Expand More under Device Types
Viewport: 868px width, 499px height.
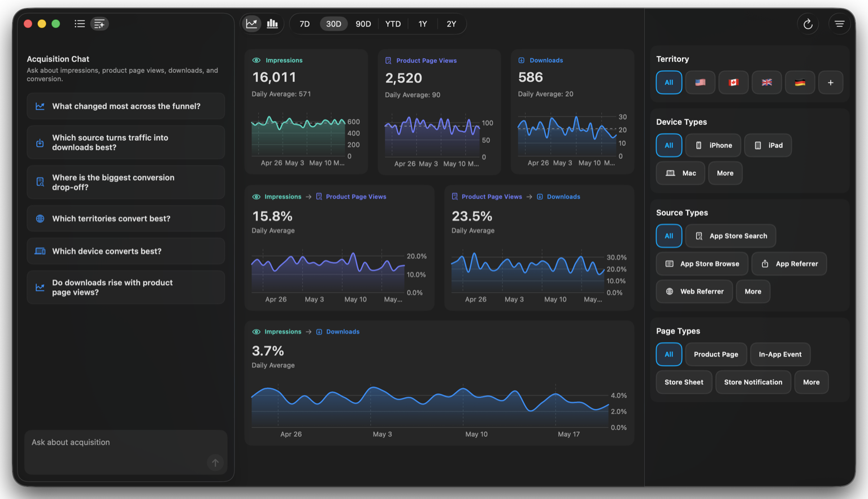click(725, 173)
